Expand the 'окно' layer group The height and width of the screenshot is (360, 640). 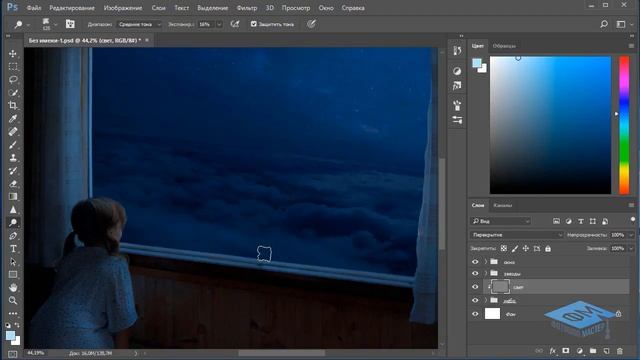click(x=485, y=262)
